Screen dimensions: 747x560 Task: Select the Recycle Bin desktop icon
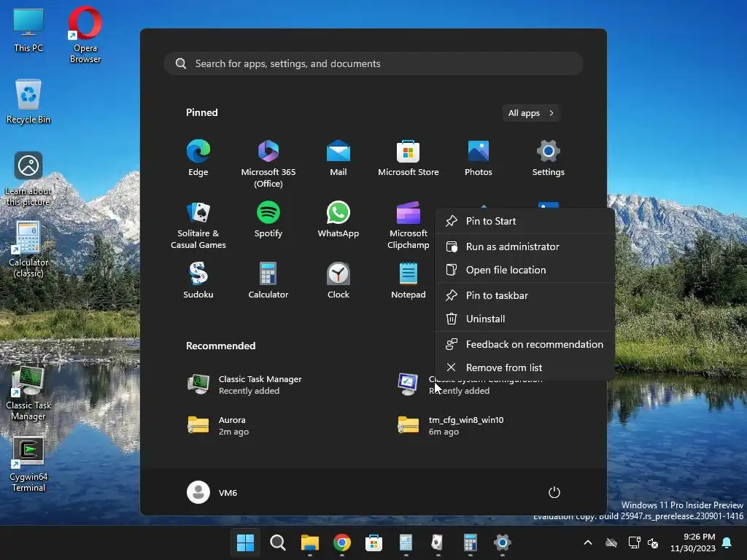pyautogui.click(x=28, y=101)
